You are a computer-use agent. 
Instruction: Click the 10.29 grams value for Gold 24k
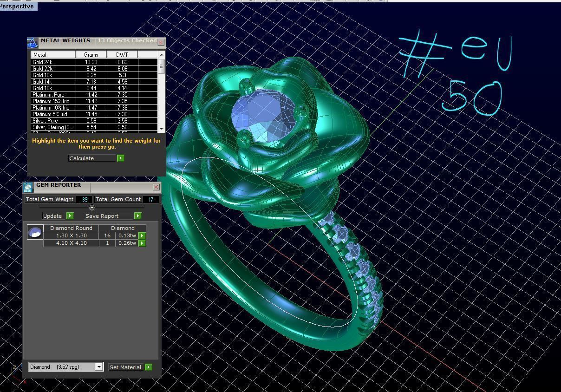[91, 62]
